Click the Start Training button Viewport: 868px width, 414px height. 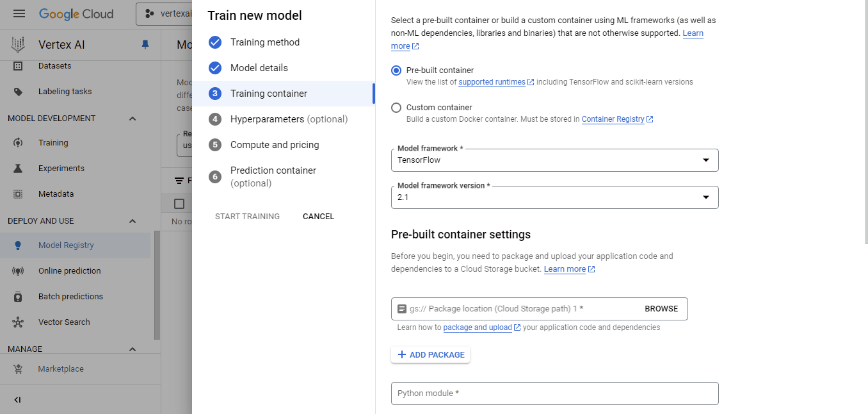tap(247, 217)
